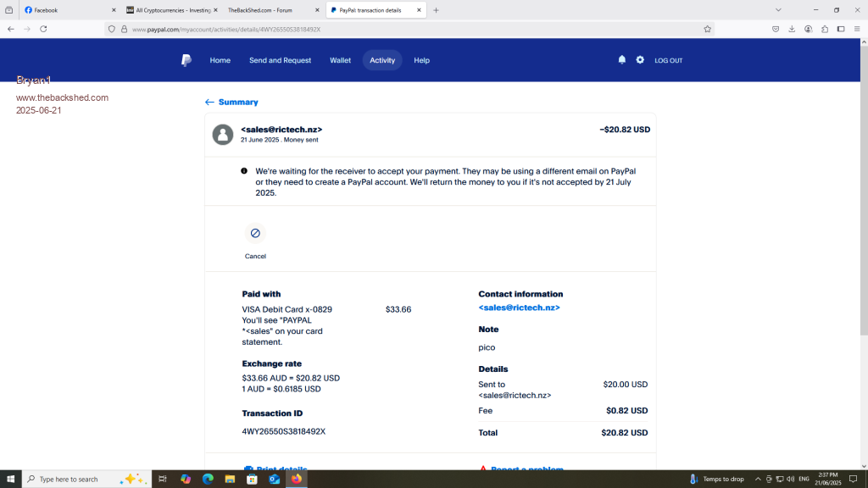Bookmark this page with star icon
This screenshot has height=488, width=868.
click(707, 29)
